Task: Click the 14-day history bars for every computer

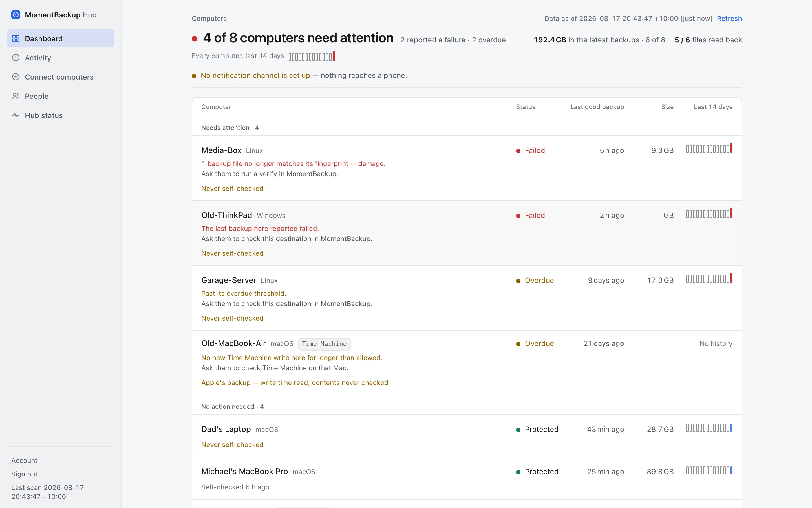Action: (x=312, y=56)
